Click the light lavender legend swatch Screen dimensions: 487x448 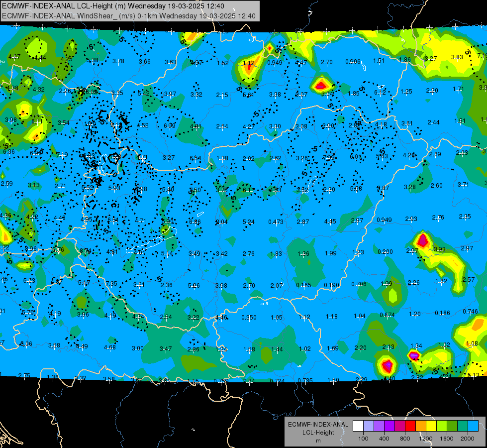pyautogui.click(x=369, y=426)
